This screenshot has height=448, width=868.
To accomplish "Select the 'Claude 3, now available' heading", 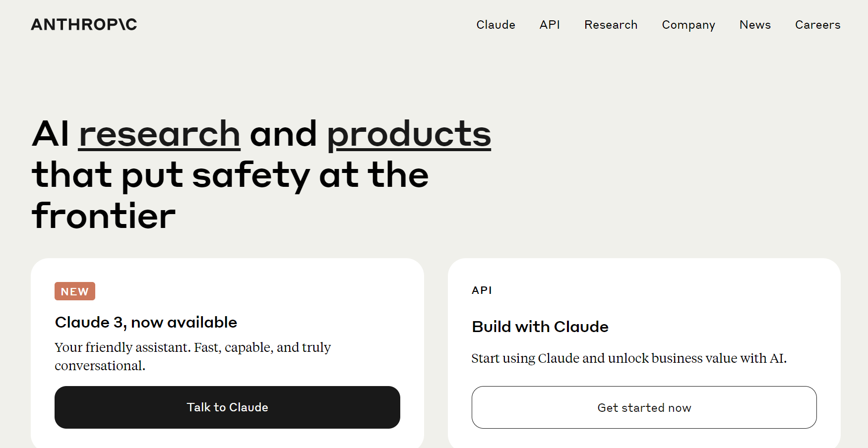I will pyautogui.click(x=146, y=323).
